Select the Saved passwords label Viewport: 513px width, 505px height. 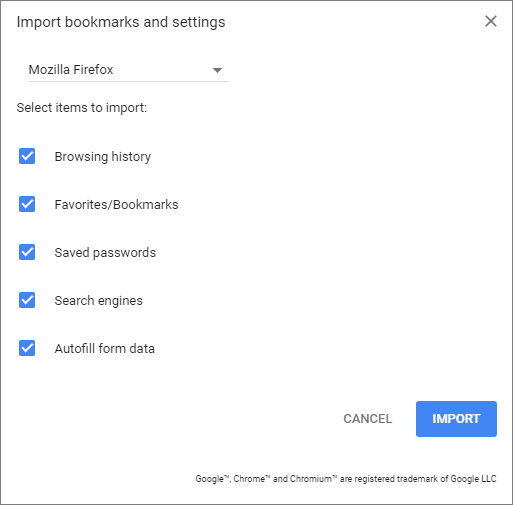[x=105, y=253]
